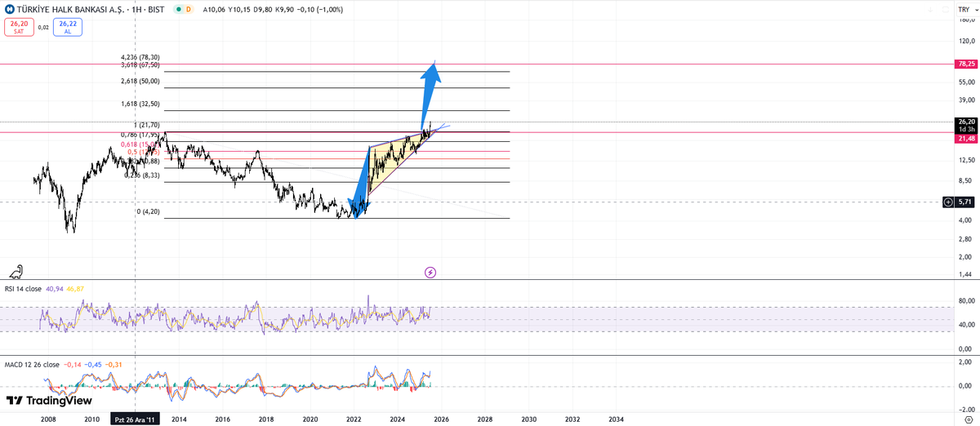The image size is (980, 426).
Task: Open chart settings gear in bottom-right corner
Action: (x=967, y=419)
